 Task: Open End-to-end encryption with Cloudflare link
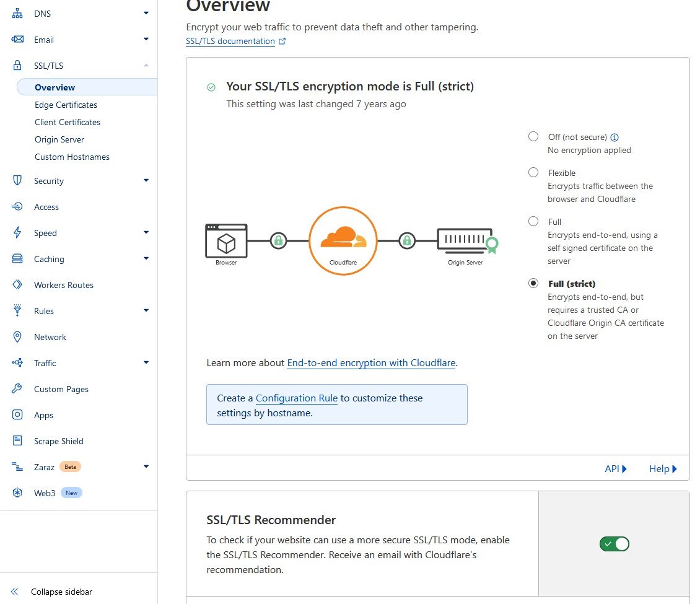(371, 363)
